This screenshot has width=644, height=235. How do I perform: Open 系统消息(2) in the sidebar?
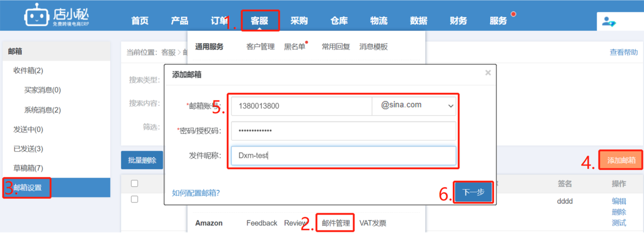[x=42, y=110]
